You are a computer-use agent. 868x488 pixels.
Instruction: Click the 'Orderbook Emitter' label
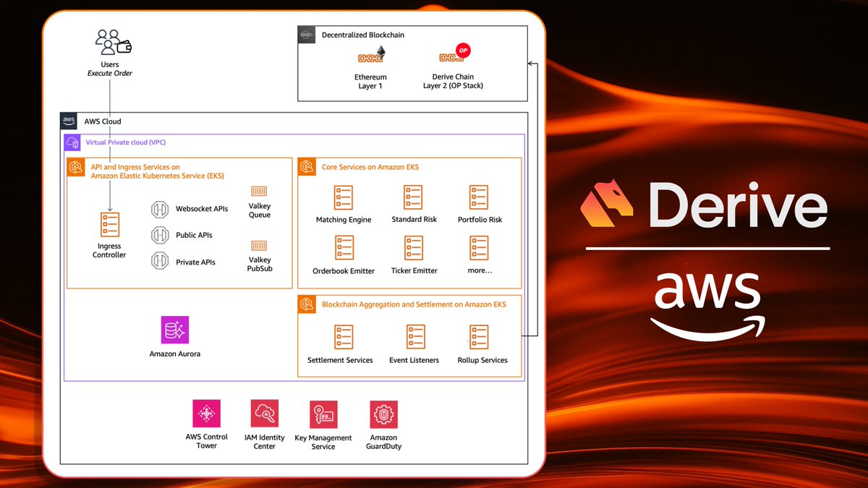[x=344, y=271]
